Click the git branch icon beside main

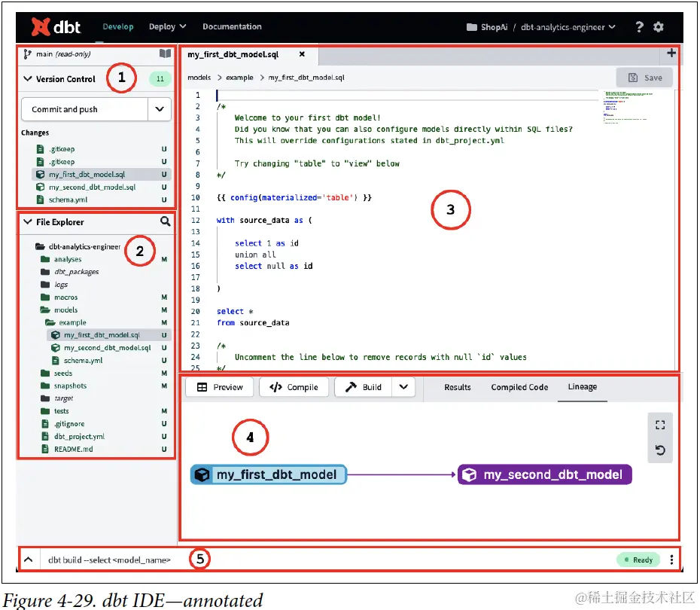click(27, 54)
